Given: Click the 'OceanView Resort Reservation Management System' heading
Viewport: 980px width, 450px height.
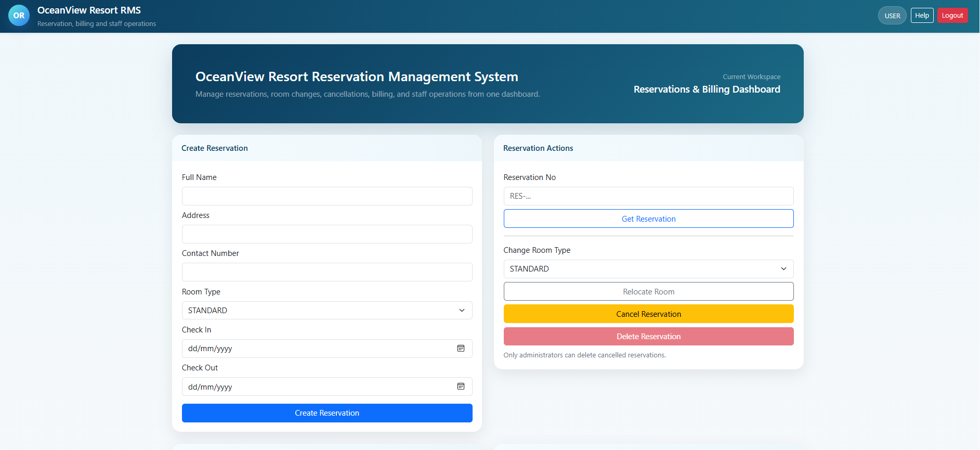Looking at the screenshot, I should point(357,77).
